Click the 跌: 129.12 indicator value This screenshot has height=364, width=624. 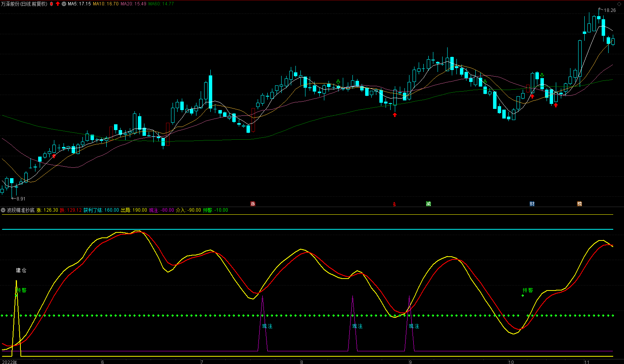point(71,210)
